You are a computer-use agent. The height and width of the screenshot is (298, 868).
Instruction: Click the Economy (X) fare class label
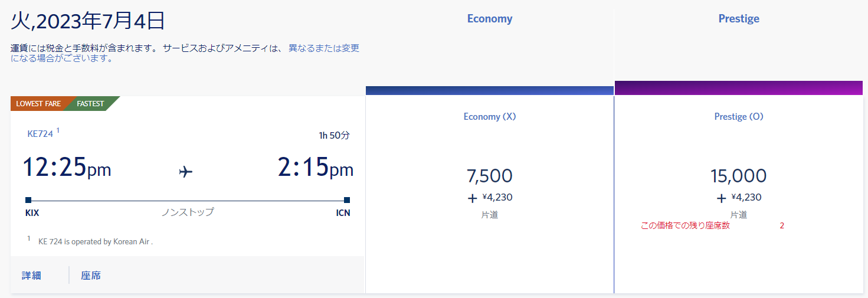click(490, 117)
